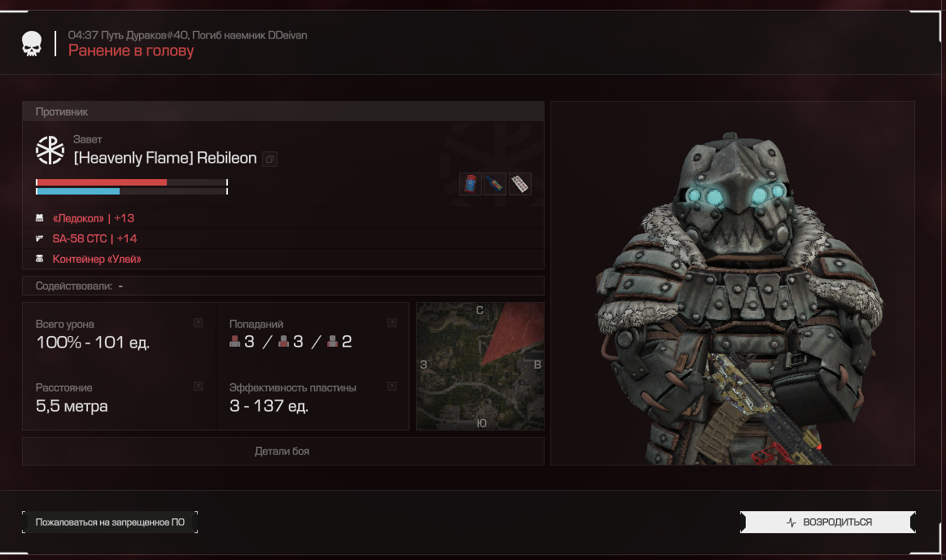946x560 pixels.
Task: Click the Ранение в голову heading
Action: [131, 50]
